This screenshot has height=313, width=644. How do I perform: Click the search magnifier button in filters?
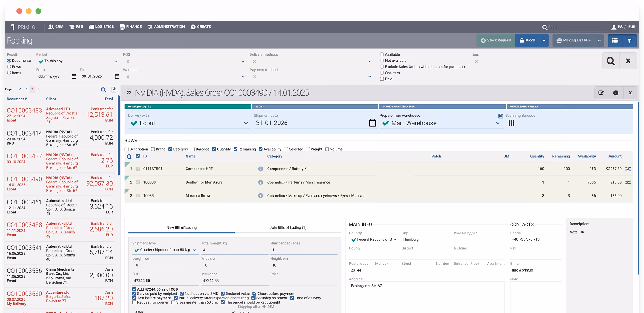[611, 61]
